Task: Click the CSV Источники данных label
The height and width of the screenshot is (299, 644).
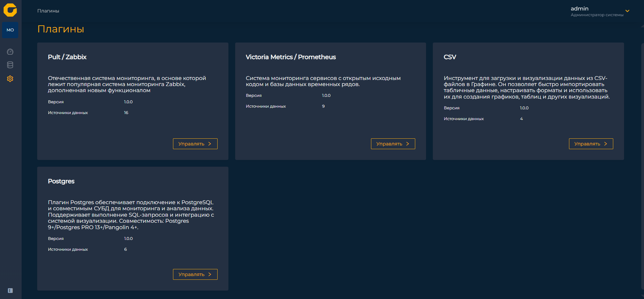Action: (464, 119)
